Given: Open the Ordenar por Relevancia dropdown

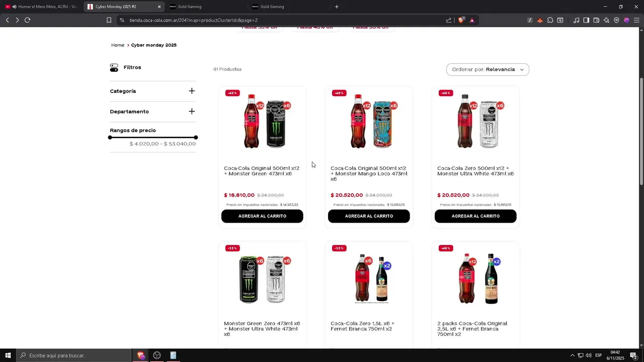Looking at the screenshot, I should click(x=488, y=69).
